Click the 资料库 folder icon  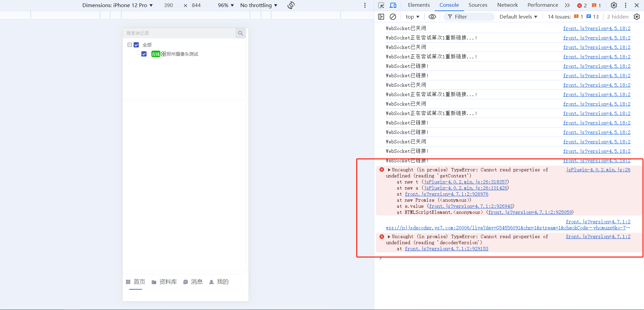tap(154, 282)
